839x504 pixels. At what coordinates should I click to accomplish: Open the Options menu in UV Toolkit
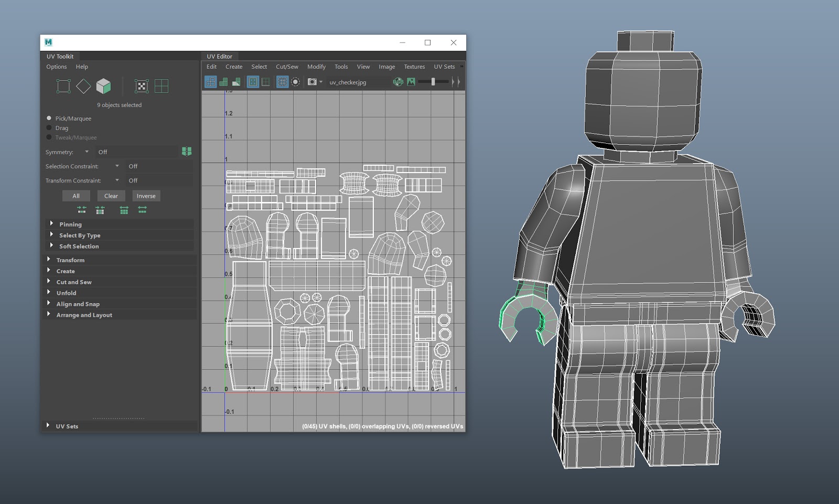click(x=57, y=67)
